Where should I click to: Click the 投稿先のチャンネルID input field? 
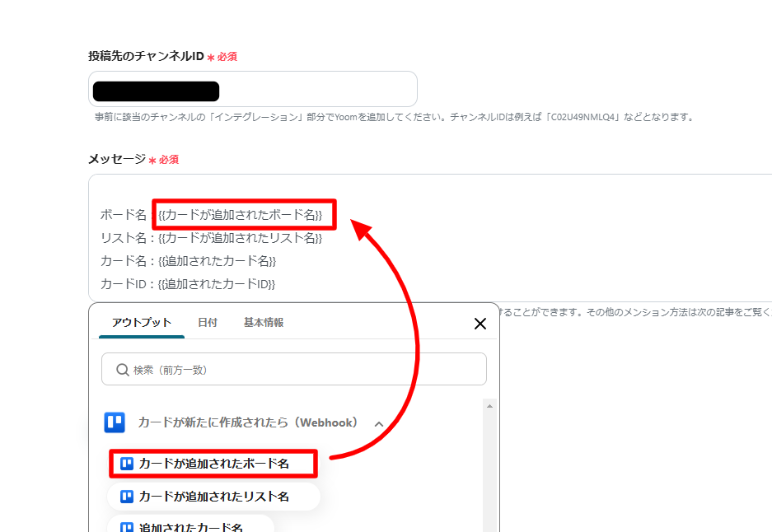point(253,89)
